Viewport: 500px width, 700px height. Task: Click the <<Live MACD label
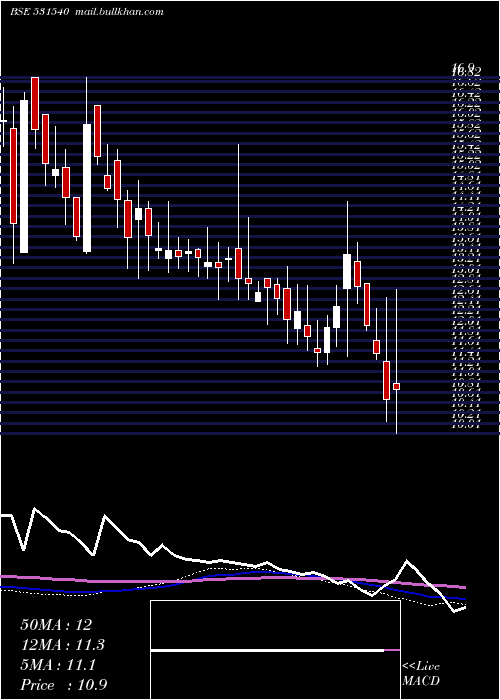[x=421, y=674]
